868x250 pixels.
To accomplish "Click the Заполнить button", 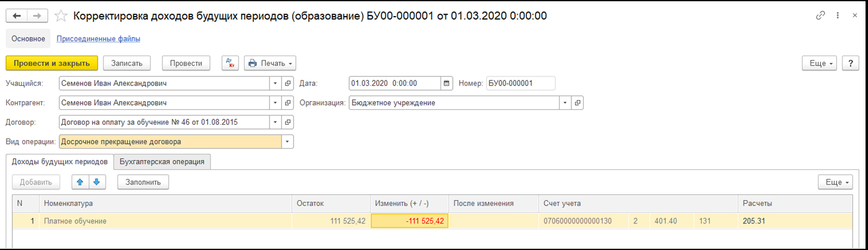I will click(x=143, y=182).
